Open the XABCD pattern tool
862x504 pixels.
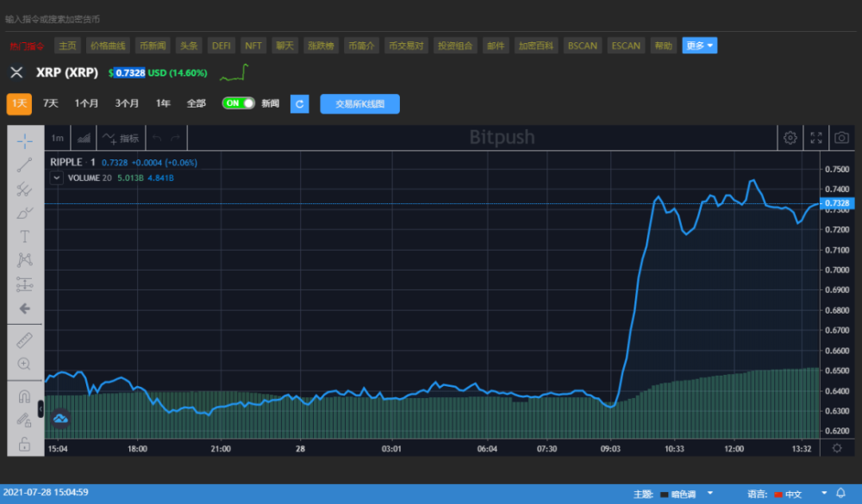tap(24, 261)
